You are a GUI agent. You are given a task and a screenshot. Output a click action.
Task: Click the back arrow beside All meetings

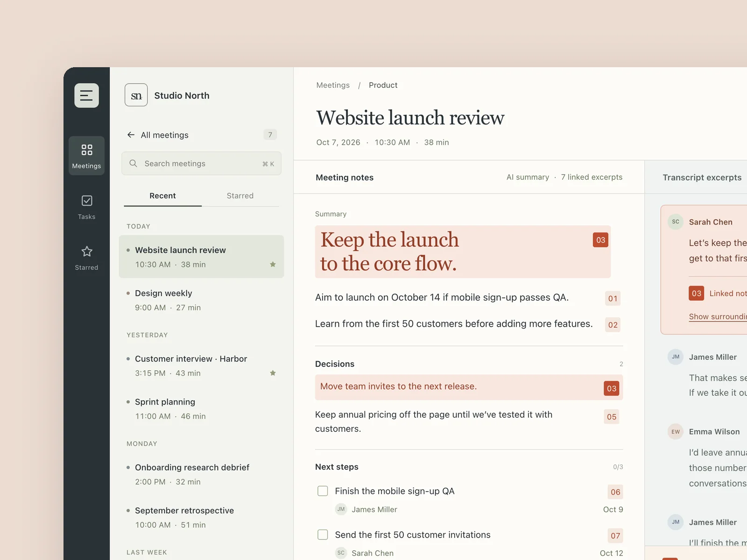[x=131, y=135]
